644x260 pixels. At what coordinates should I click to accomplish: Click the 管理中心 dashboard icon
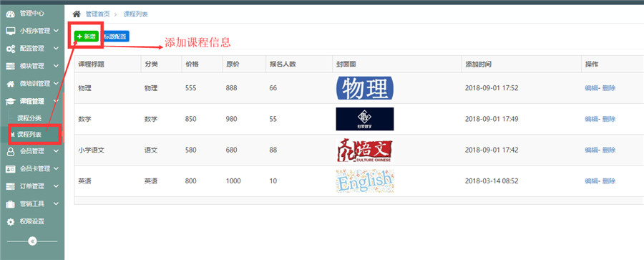click(x=11, y=14)
